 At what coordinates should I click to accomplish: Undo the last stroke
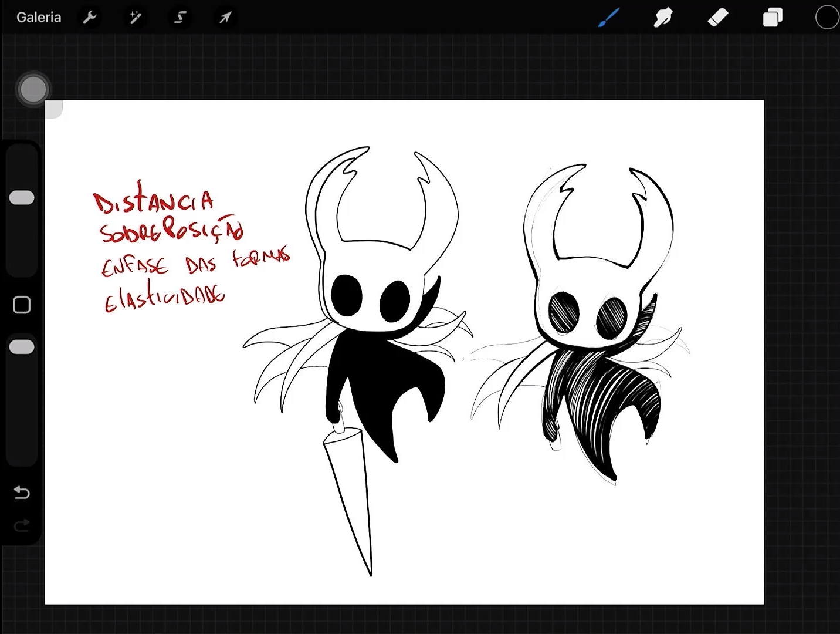pos(22,492)
